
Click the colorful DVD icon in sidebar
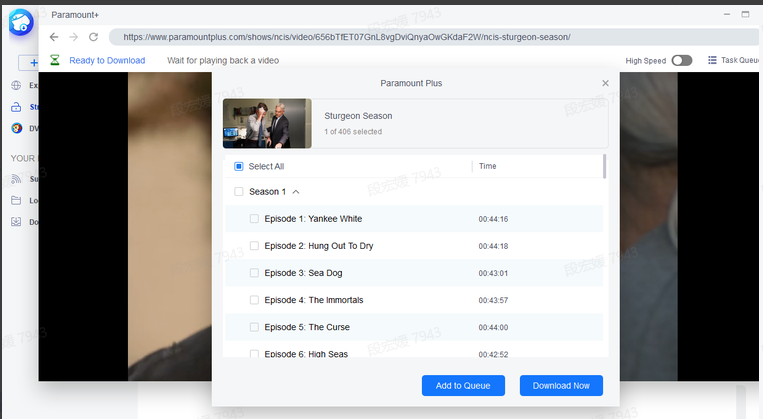[x=17, y=128]
